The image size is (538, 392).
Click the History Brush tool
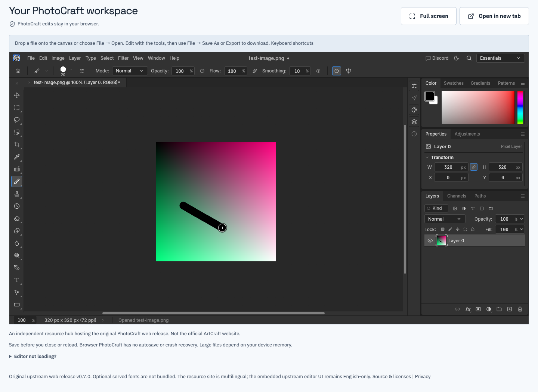(x=17, y=206)
